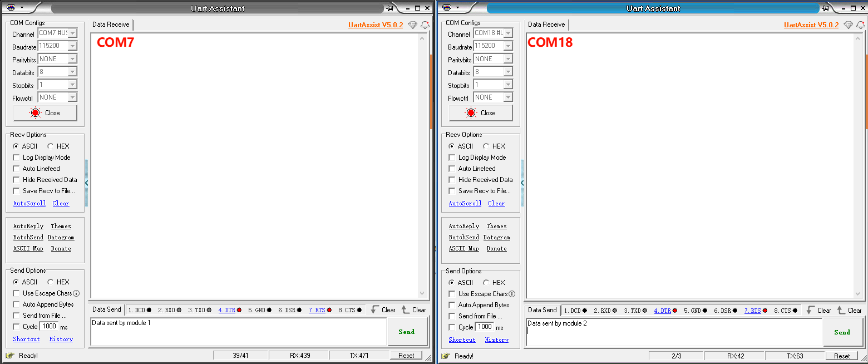Click info icon beside Use Escape Chars, COM18 window

[x=512, y=294]
